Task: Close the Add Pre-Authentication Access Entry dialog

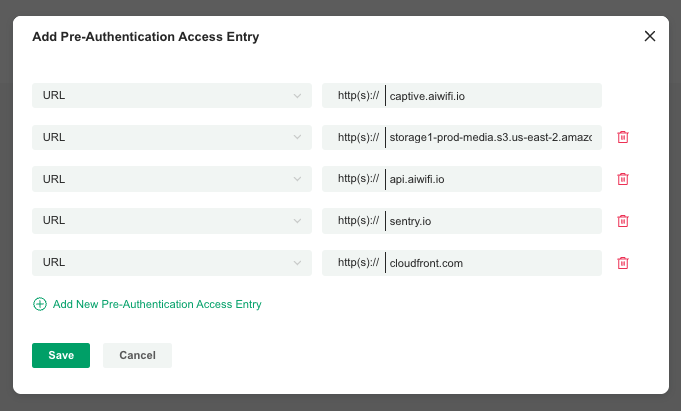Action: (650, 36)
